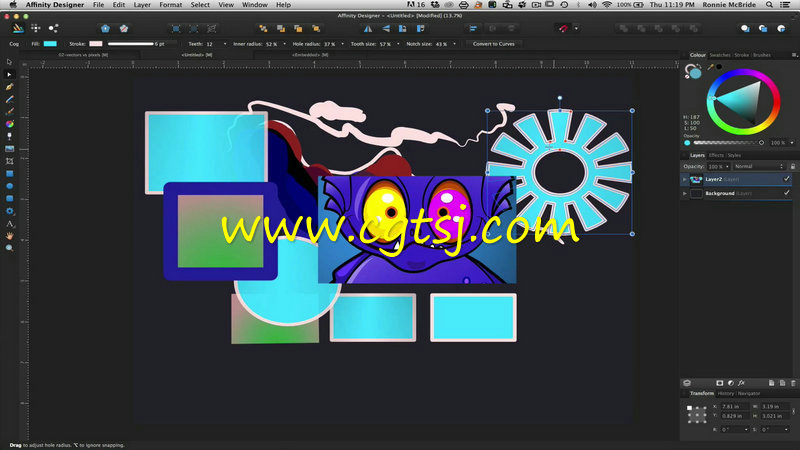
Task: Select the Pencil tool
Action: [x=9, y=99]
